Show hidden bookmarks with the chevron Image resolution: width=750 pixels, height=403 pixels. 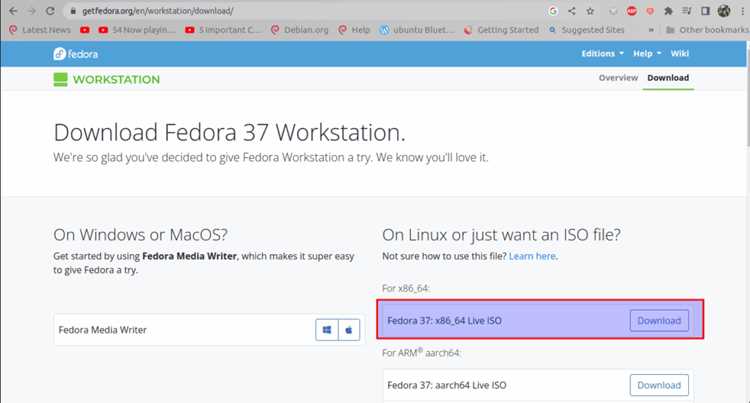pos(651,30)
